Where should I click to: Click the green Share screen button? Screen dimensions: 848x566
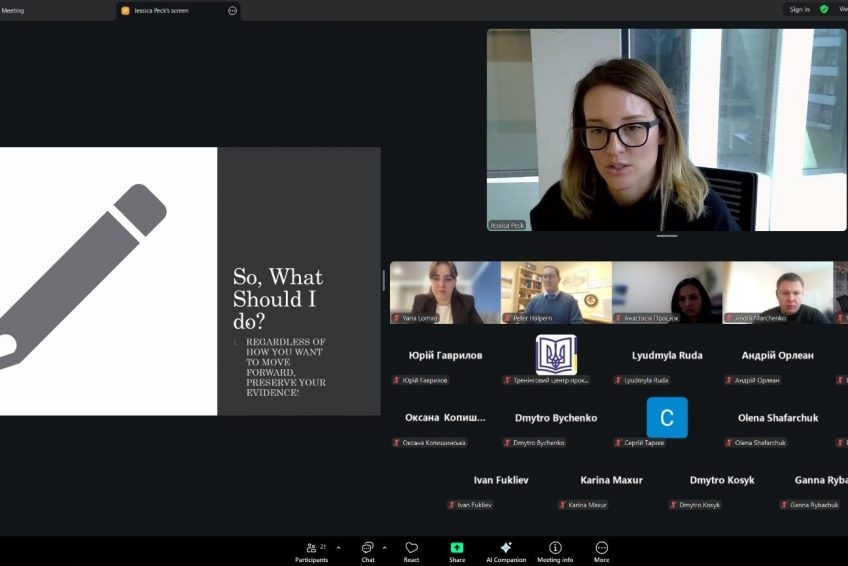click(457, 551)
